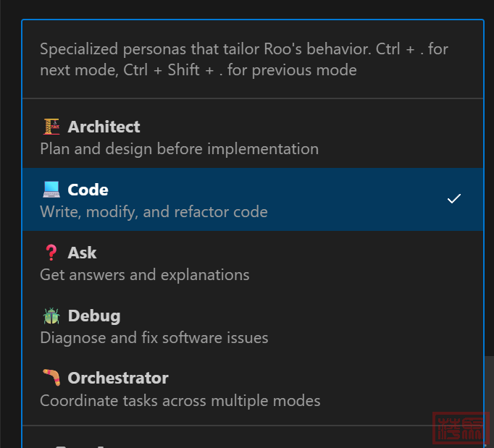Choose the Code mode title
This screenshot has height=448, width=494.
pyautogui.click(x=88, y=190)
